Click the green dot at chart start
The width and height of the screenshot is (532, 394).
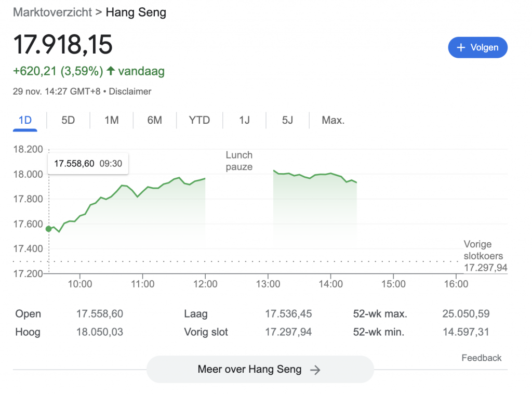click(49, 229)
